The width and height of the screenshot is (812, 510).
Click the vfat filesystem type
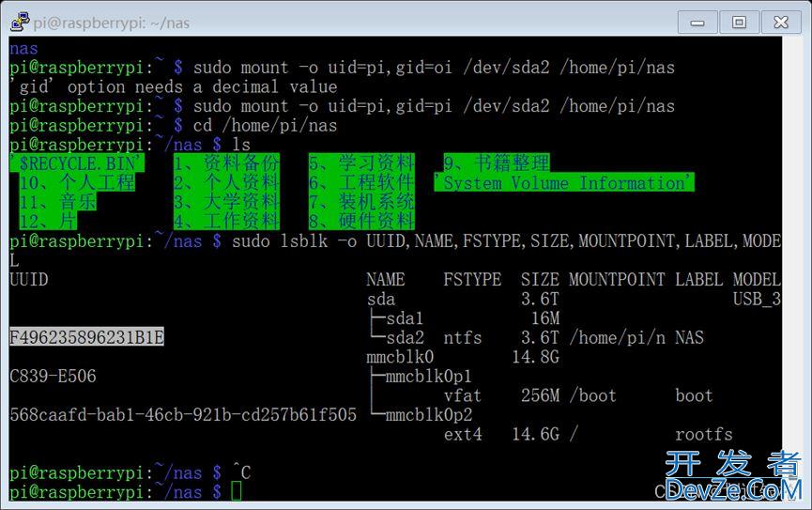point(463,395)
